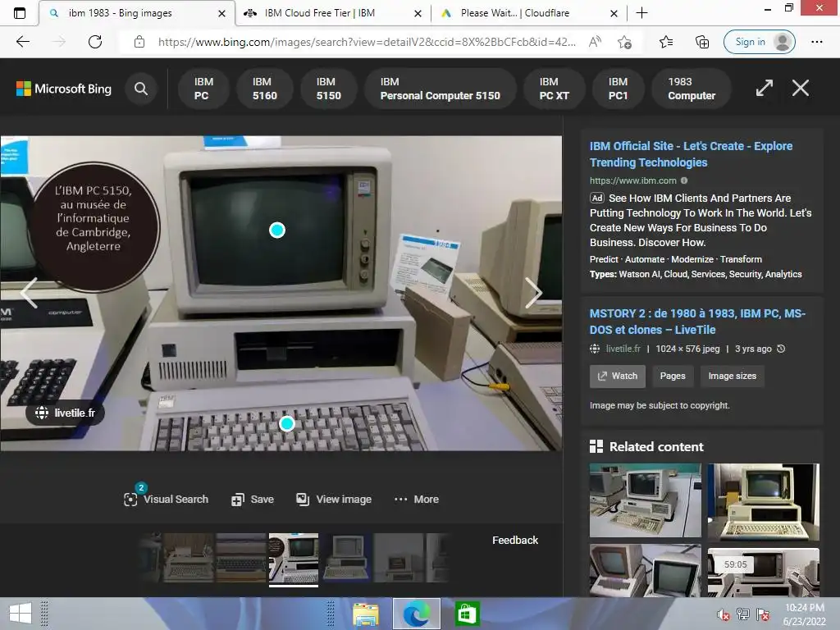The image size is (840, 630).
Task: Click the livetile.fr source badge
Action: [66, 413]
